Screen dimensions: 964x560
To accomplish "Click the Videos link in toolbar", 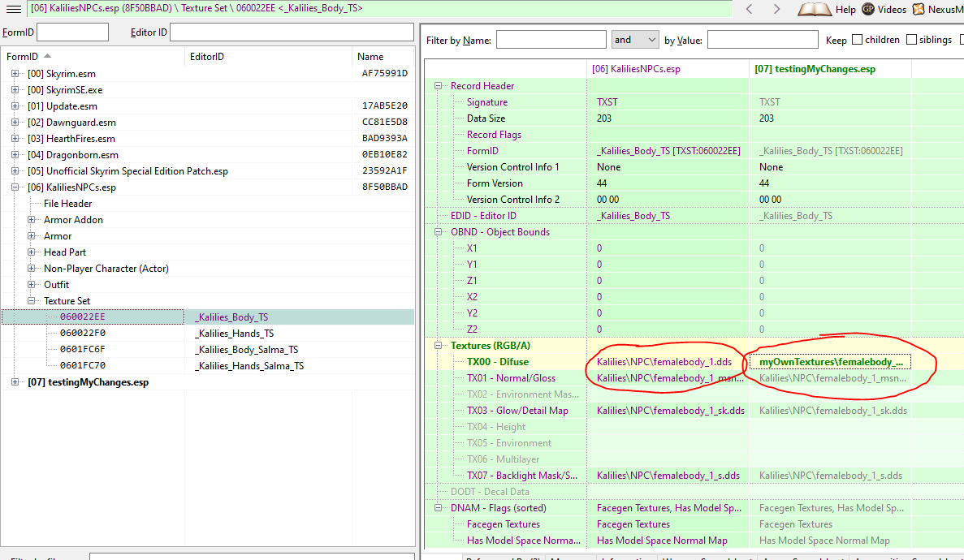I will (x=892, y=9).
